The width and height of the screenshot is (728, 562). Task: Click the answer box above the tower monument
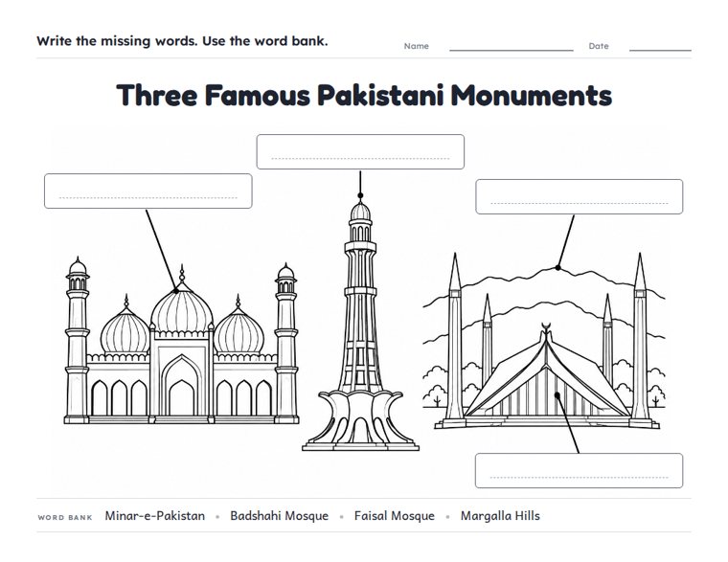(360, 152)
